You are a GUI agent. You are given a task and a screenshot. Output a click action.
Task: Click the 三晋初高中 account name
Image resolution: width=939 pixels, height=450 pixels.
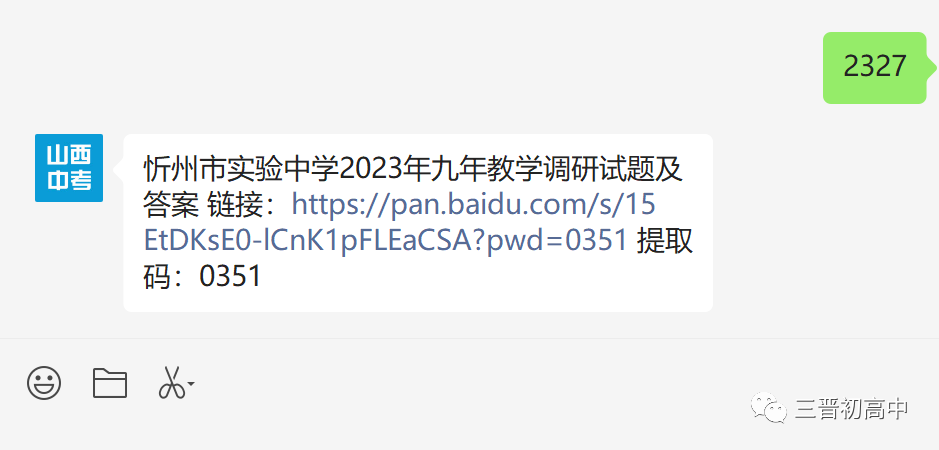[x=852, y=409]
